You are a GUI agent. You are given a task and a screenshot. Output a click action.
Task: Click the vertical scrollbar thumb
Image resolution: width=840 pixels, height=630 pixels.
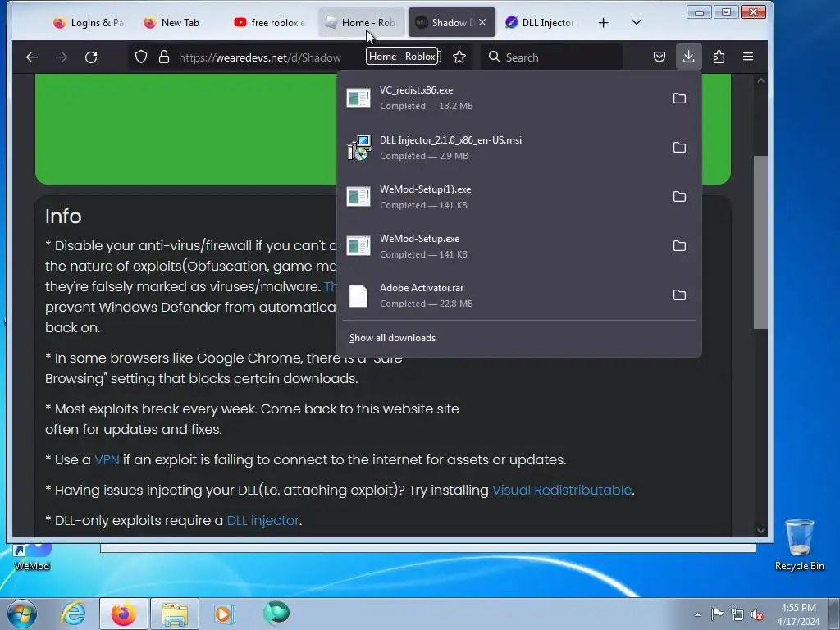[x=760, y=242]
